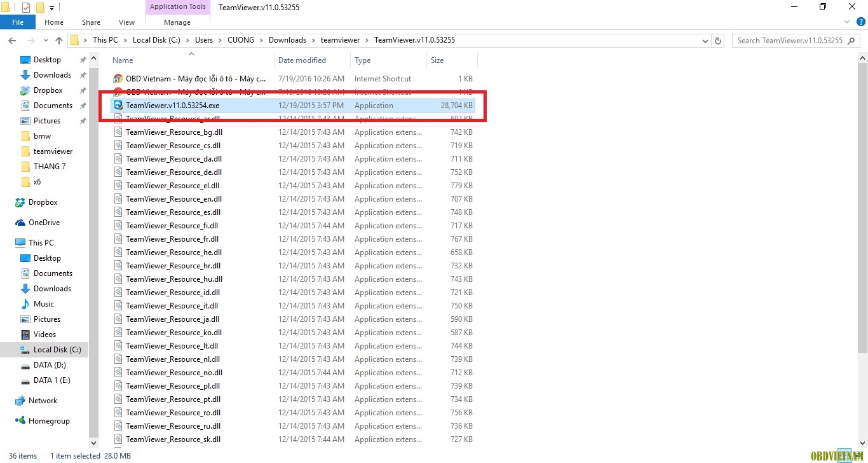The image size is (868, 463).
Task: Select Local Disk (C:) in the sidebar
Action: 57,350
